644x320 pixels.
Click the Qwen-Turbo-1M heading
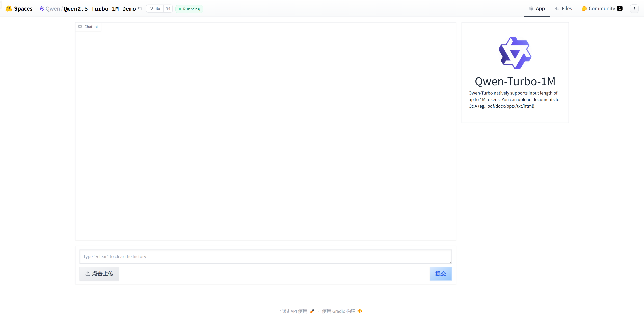click(x=515, y=82)
